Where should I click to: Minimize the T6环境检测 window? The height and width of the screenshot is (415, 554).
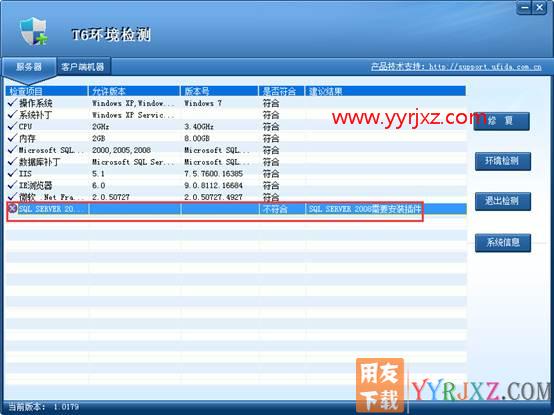pyautogui.click(x=525, y=7)
